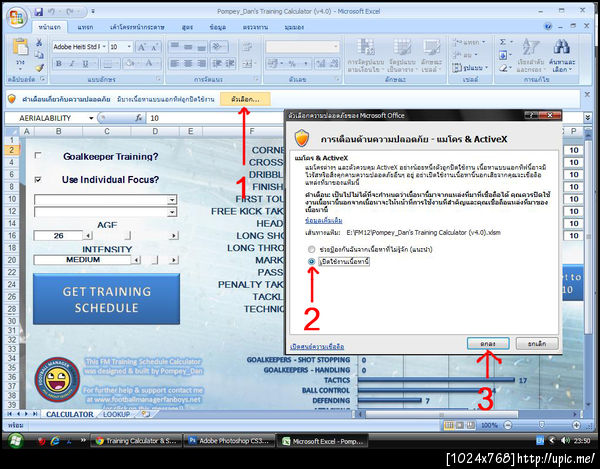Open the number format dropdown
The width and height of the screenshot is (600, 469).
coord(336,47)
